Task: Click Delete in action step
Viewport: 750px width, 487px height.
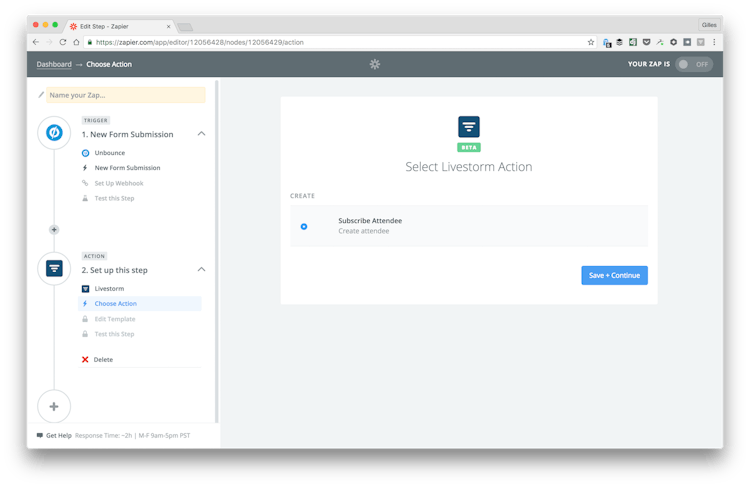Action: coord(103,359)
